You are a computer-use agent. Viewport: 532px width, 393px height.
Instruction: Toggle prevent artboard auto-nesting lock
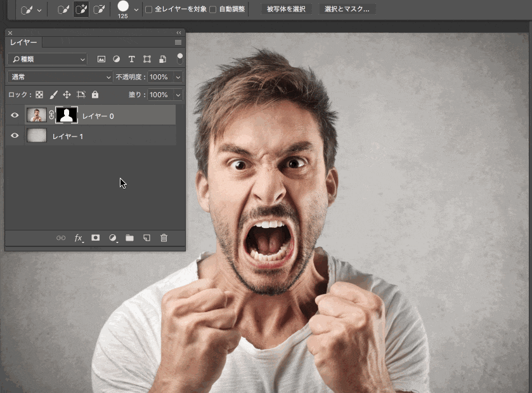click(x=81, y=95)
